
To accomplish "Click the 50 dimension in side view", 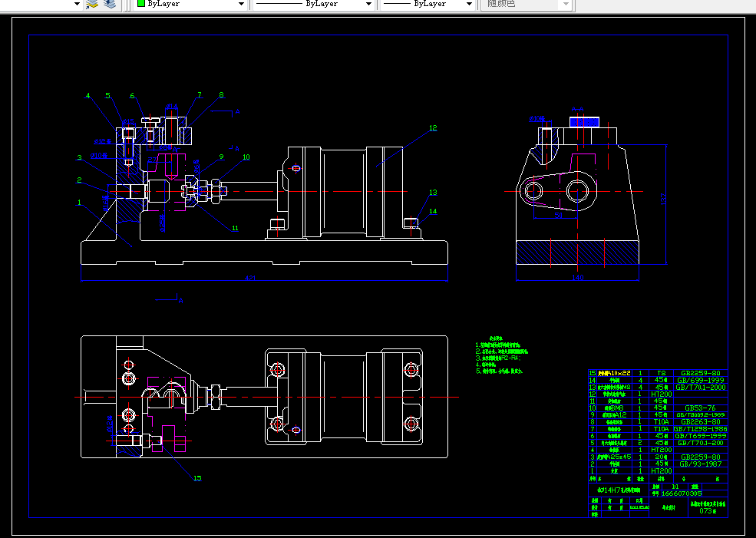I will 558,216.
